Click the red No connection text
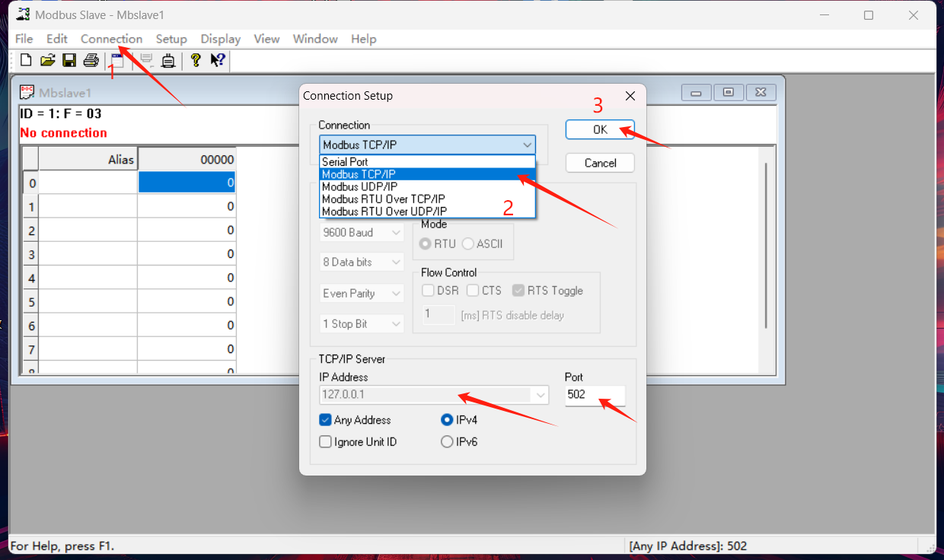This screenshot has height=560, width=944. [x=64, y=132]
